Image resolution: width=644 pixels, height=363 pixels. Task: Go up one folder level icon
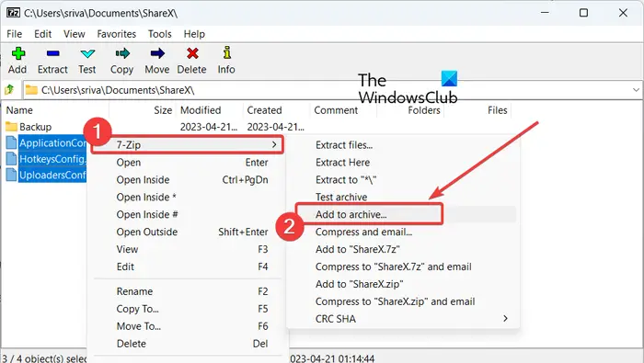coord(9,89)
